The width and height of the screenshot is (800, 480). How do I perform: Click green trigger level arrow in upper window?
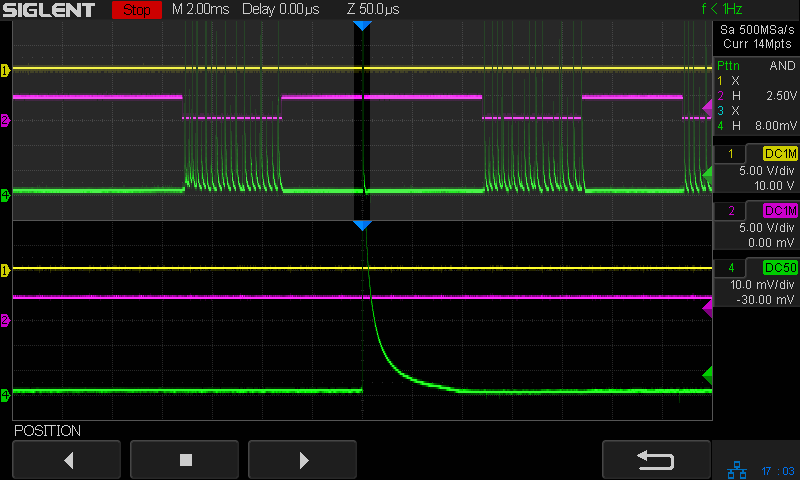pyautogui.click(x=707, y=174)
